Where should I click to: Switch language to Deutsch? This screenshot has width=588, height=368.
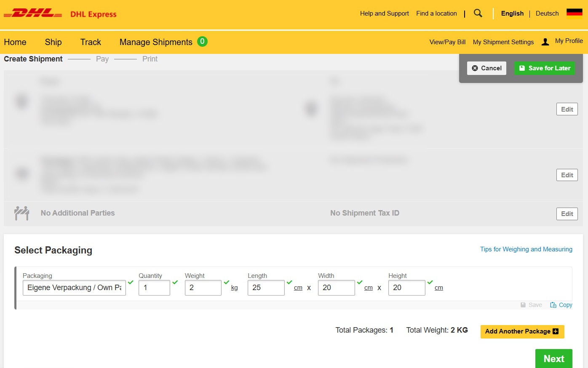547,13
